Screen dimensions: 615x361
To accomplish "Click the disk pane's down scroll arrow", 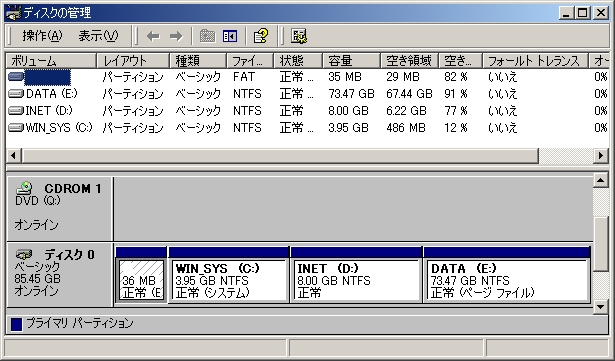I will [x=600, y=307].
